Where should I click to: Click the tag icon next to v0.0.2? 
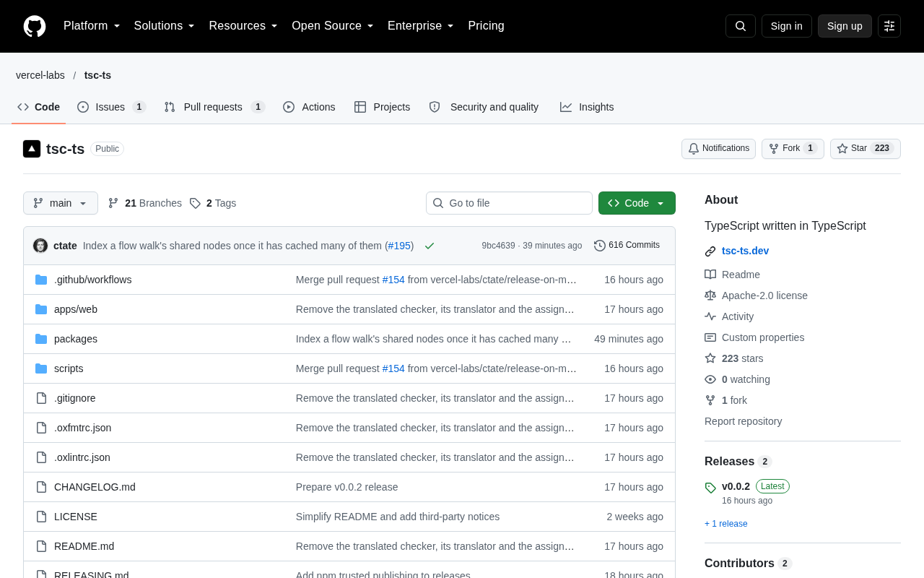tap(710, 488)
